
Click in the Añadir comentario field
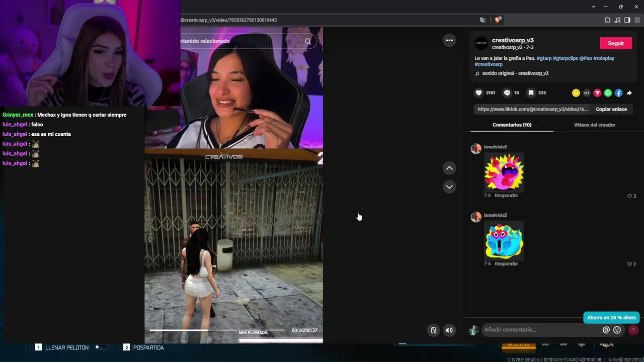click(541, 330)
